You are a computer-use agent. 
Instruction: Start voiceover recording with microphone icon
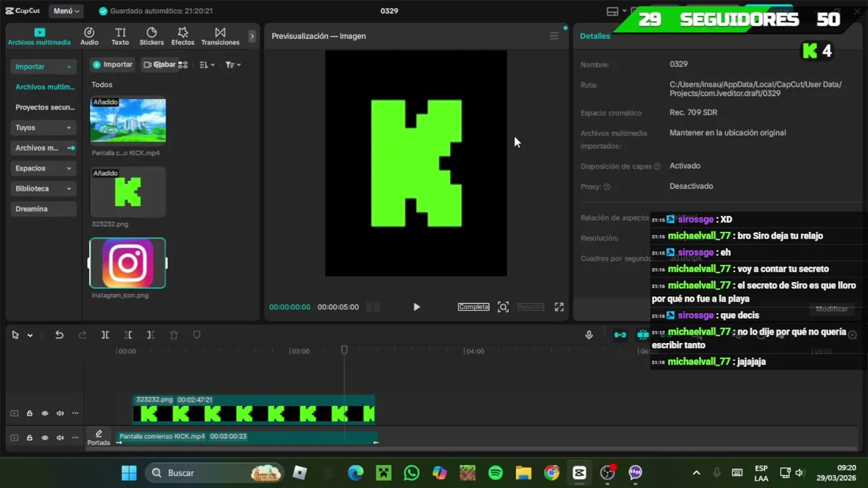pyautogui.click(x=589, y=335)
